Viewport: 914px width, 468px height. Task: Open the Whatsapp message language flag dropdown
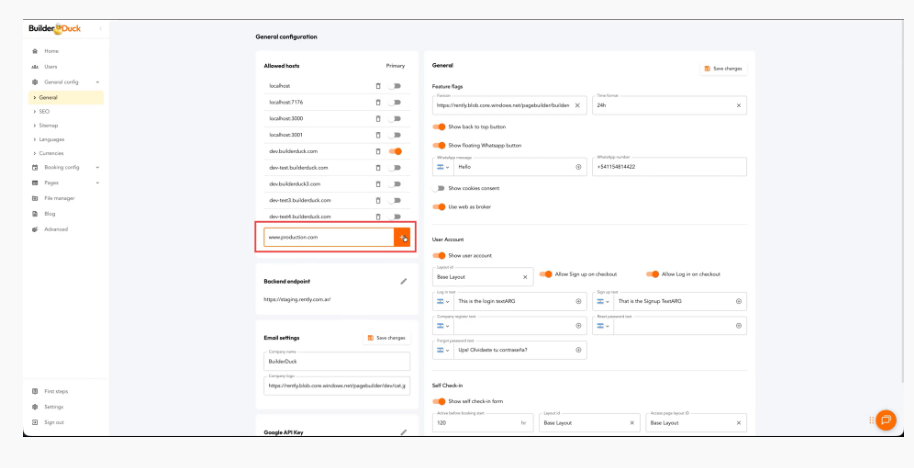(x=444, y=167)
